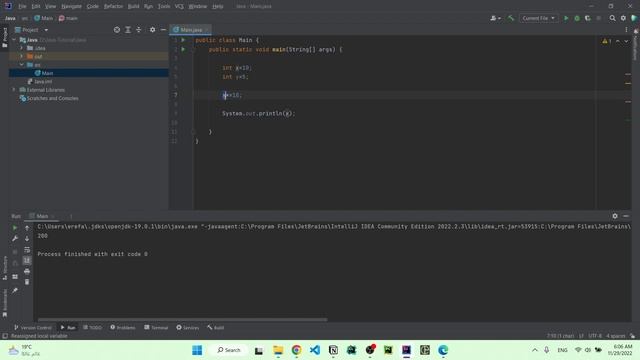Open the TODO tool window
Screen dimensions: 640x360
[92, 328]
